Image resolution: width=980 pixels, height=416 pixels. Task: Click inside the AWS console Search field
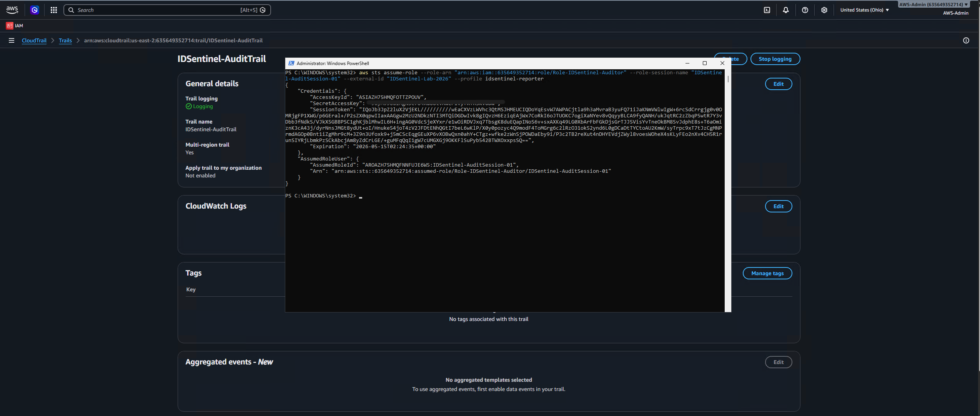pyautogui.click(x=167, y=10)
